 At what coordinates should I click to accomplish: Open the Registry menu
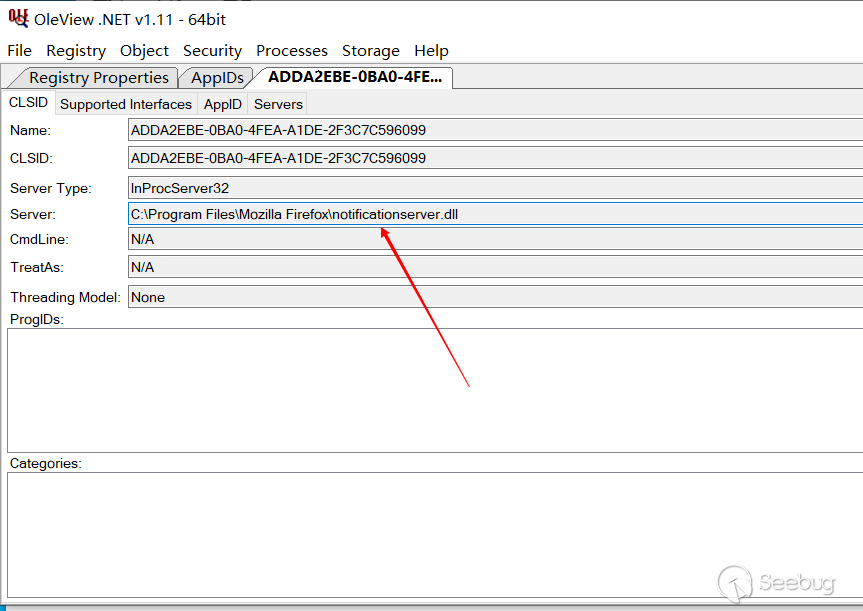(76, 50)
